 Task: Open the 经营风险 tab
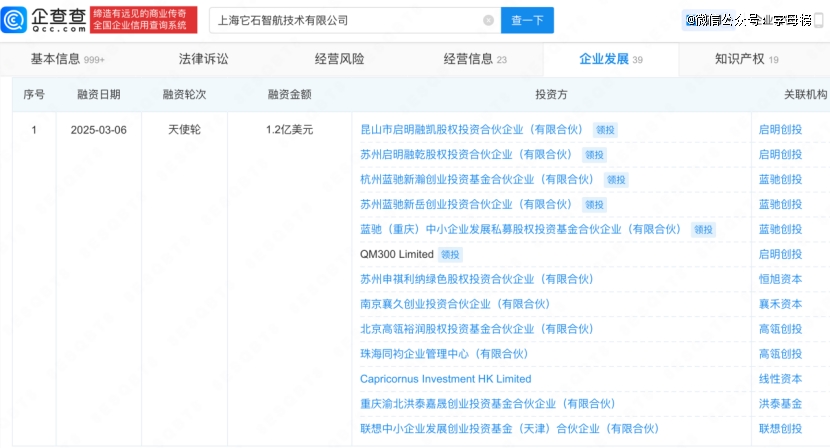click(339, 59)
